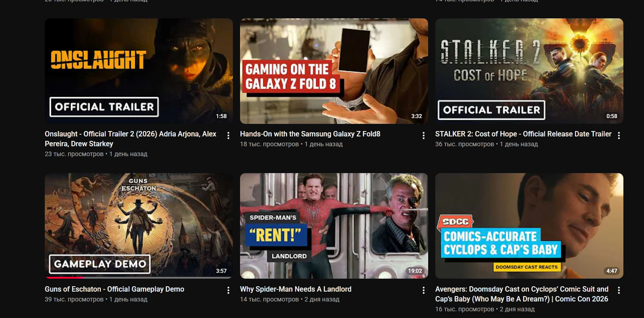Click the 0:58 duration badge on the STALKER 2 thumbnail

point(612,116)
